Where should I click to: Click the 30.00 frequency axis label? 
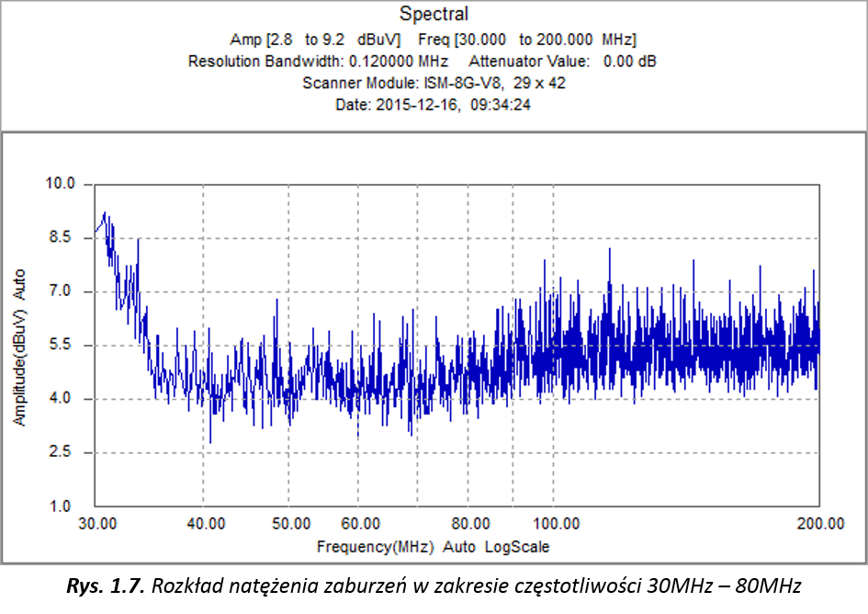pos(98,524)
